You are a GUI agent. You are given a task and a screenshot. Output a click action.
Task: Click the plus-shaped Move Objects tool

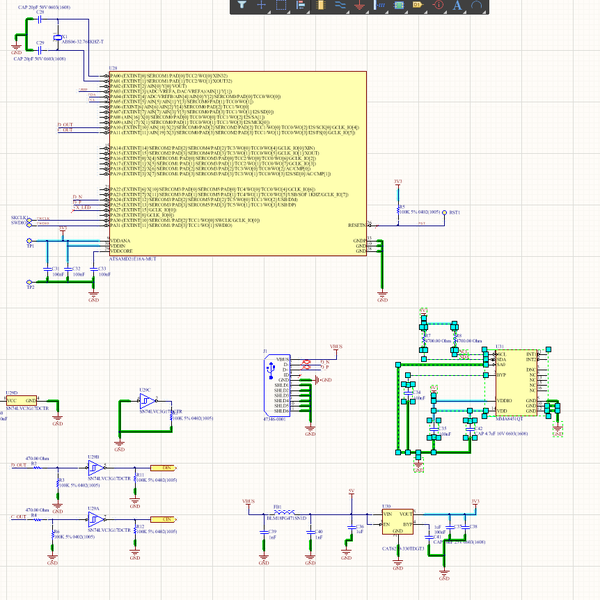click(262, 5)
